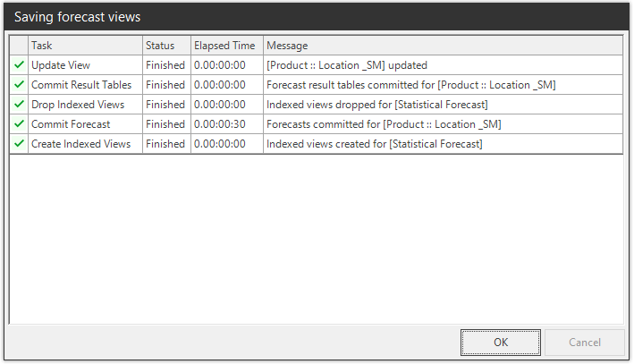Click Finished status in Create Indexed Views row
This screenshot has width=634, height=364.
tap(165, 144)
